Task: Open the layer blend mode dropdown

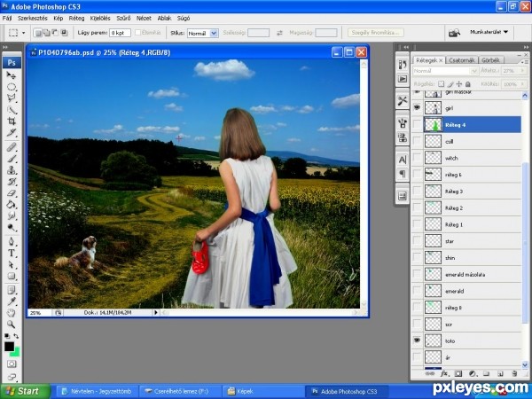Action: 445,71
